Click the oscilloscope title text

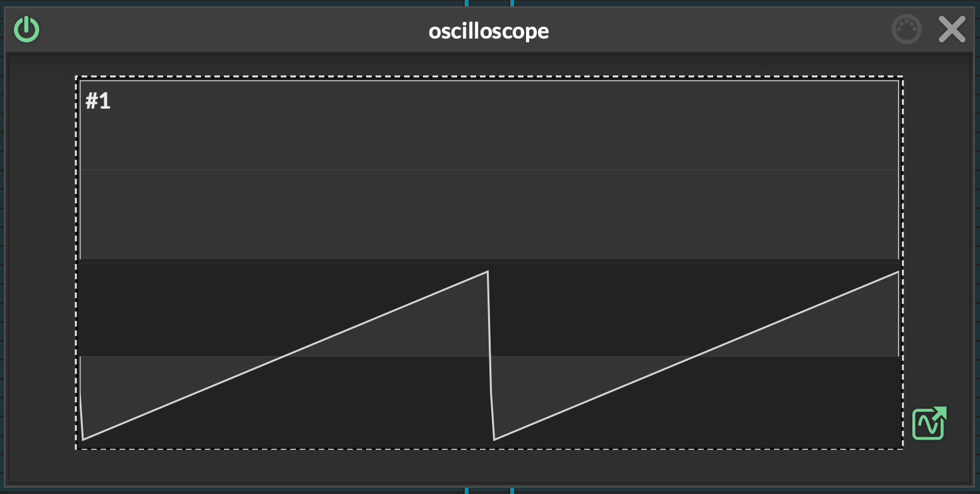click(489, 30)
